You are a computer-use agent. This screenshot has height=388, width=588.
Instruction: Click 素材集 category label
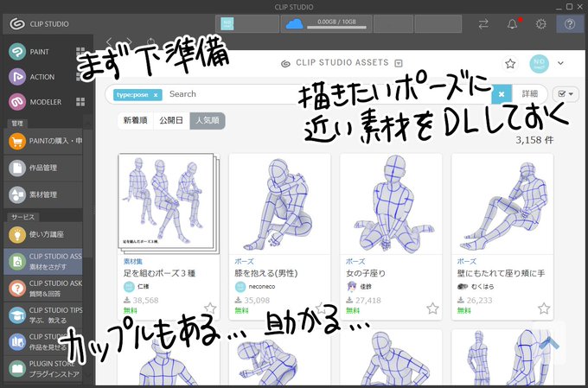[133, 261]
